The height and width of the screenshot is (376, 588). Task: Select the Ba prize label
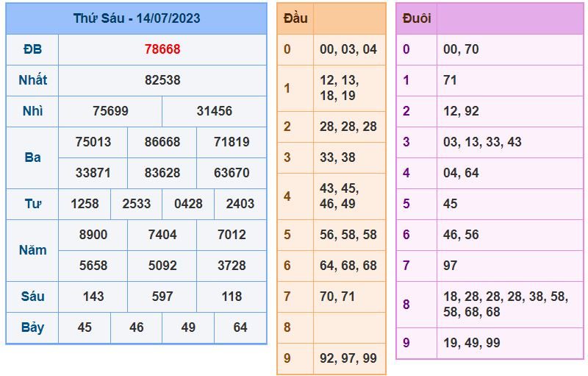pyautogui.click(x=32, y=157)
